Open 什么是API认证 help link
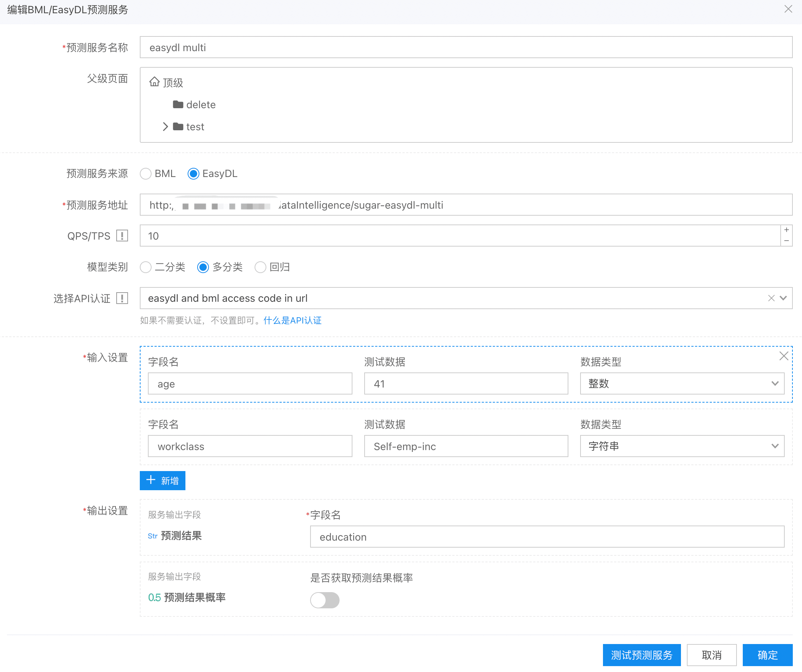Viewport: 802px width, 672px height. pos(292,320)
